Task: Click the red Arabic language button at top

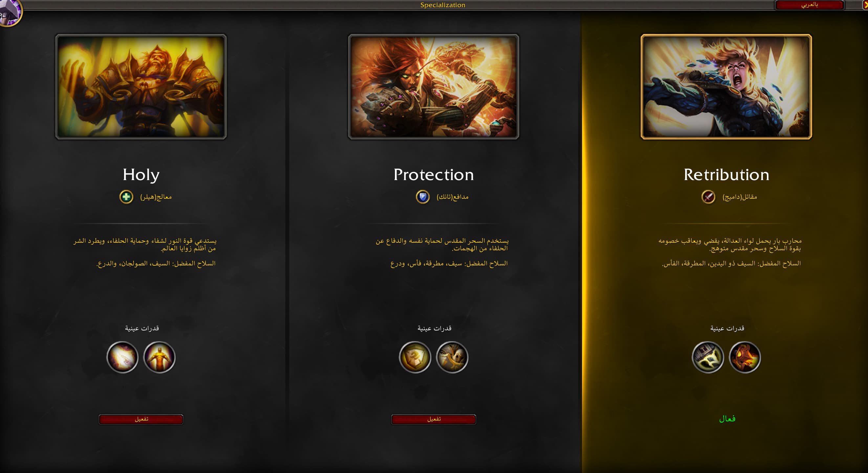Action: tap(809, 5)
